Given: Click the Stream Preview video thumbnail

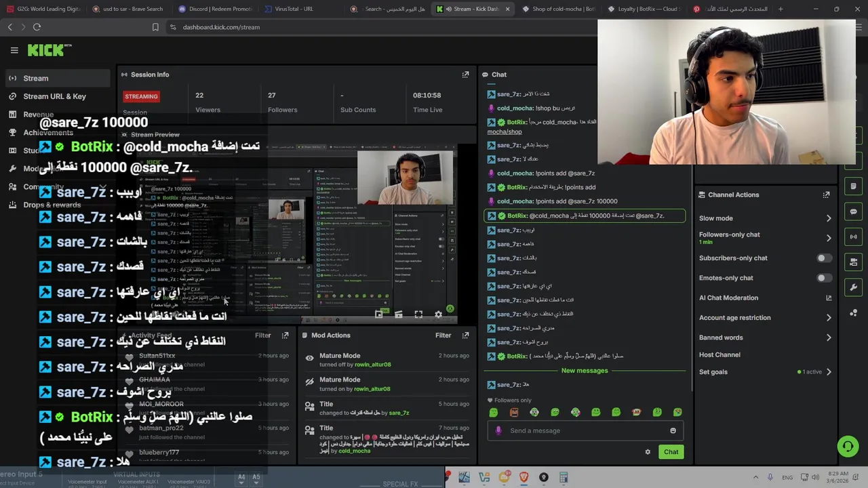Looking at the screenshot, I should (x=296, y=232).
